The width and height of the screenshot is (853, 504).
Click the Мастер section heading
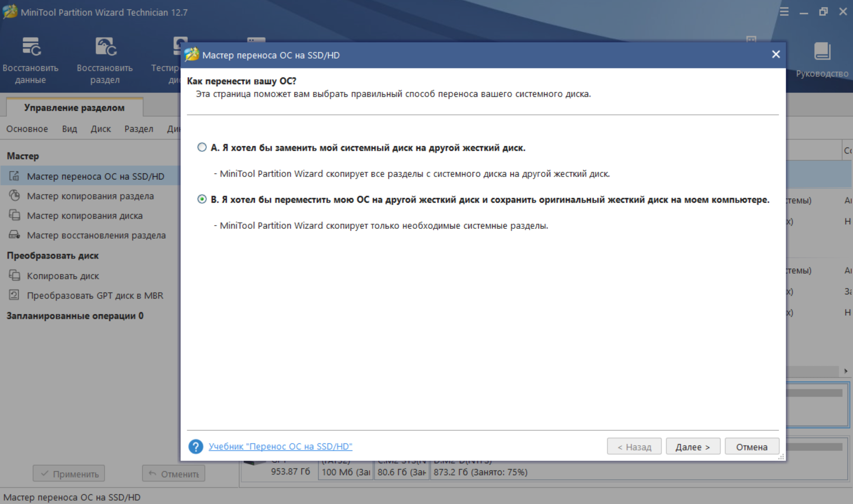coord(23,156)
